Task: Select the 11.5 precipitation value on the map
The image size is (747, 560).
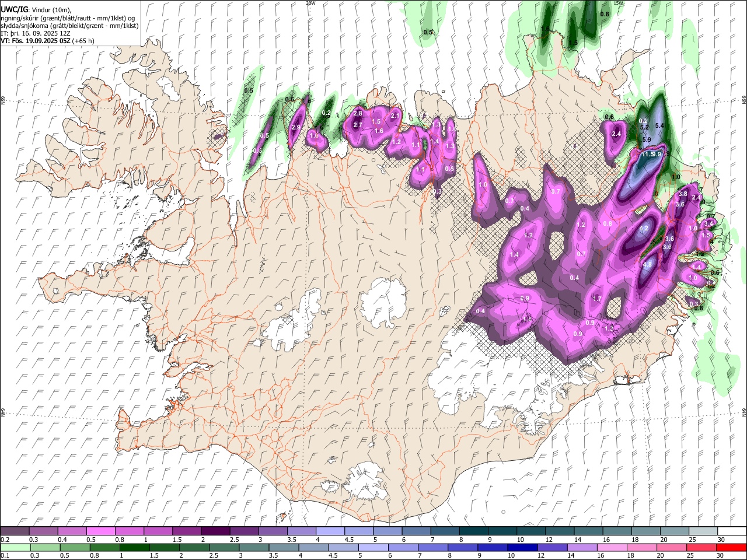Action: (647, 155)
